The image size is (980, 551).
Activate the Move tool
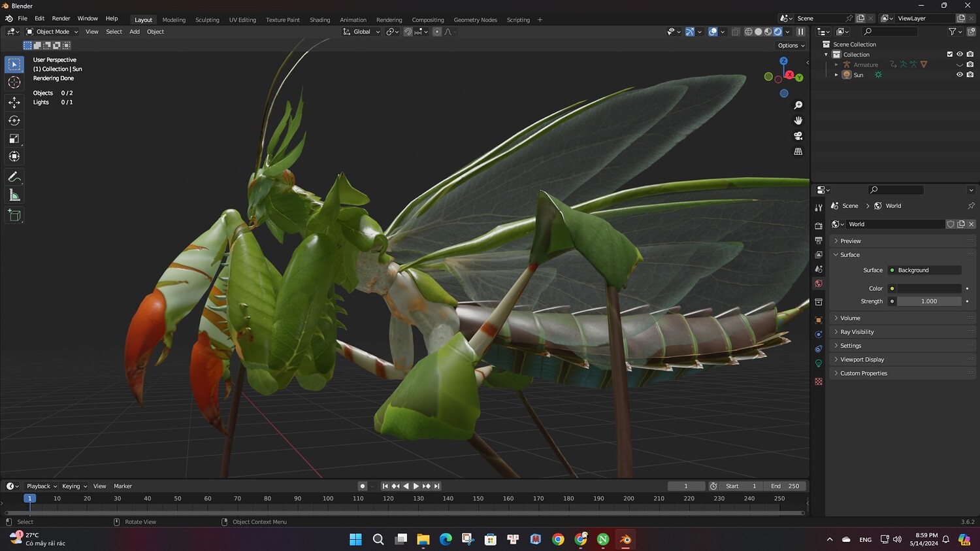pos(14,103)
